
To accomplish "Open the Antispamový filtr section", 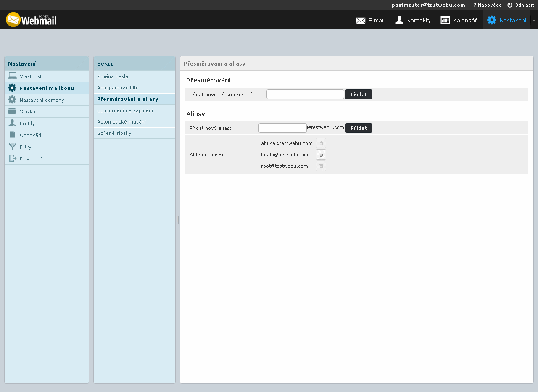I will tap(117, 88).
